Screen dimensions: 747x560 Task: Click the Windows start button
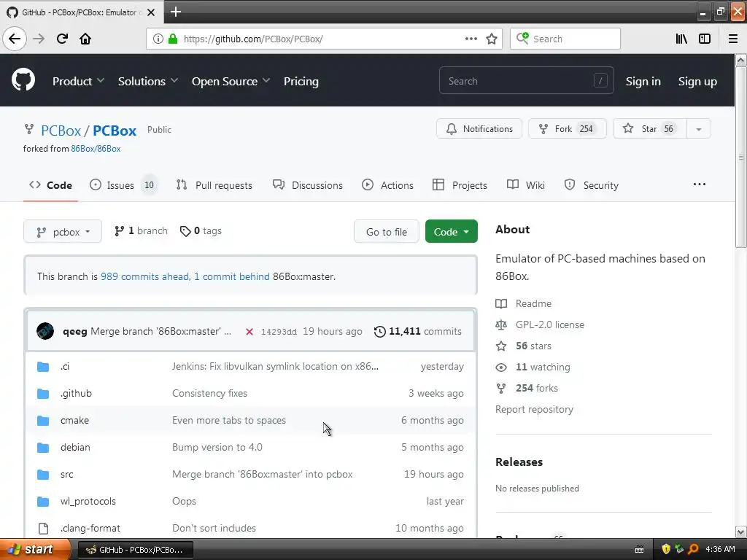34,550
